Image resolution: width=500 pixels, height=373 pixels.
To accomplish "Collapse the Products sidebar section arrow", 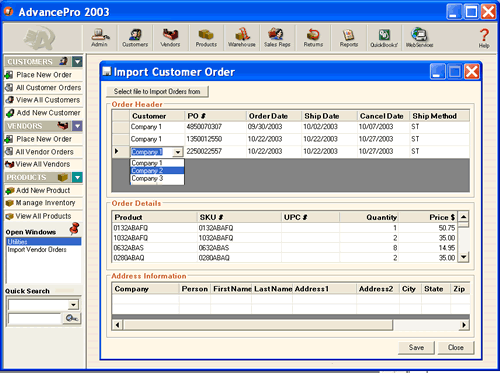I will pos(77,177).
